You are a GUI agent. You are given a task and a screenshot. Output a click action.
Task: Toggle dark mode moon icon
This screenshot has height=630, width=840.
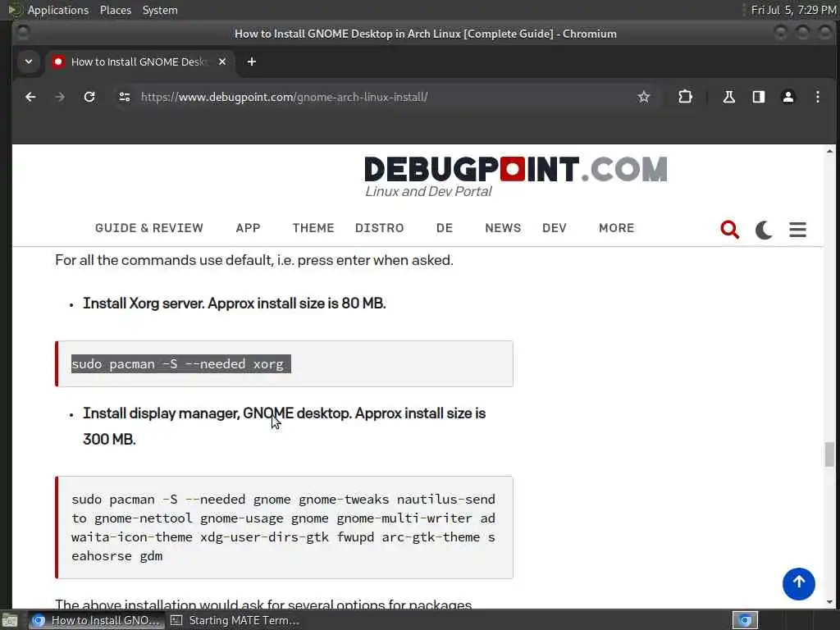click(764, 230)
